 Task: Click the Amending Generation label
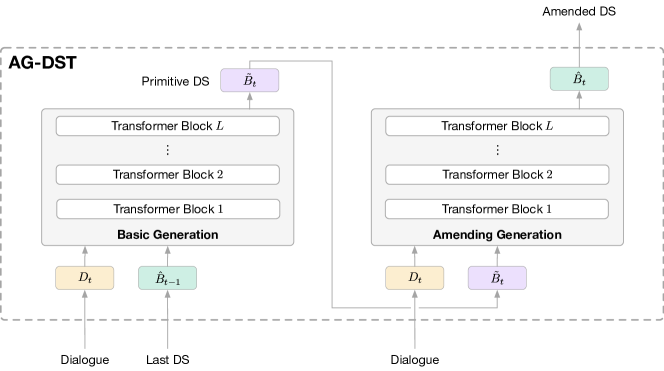497,235
